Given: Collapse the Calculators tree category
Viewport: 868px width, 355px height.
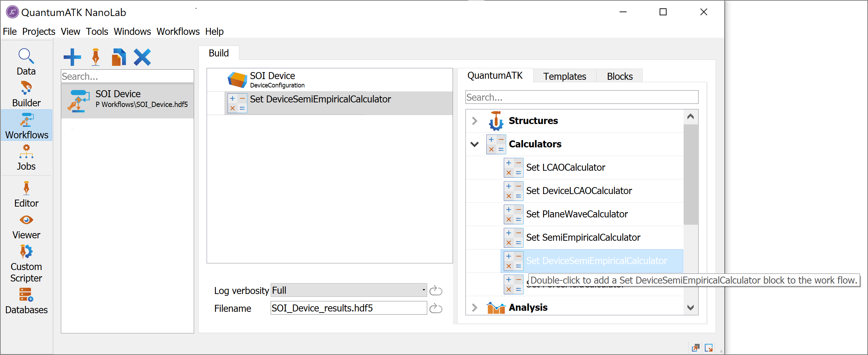Looking at the screenshot, I should 475,144.
